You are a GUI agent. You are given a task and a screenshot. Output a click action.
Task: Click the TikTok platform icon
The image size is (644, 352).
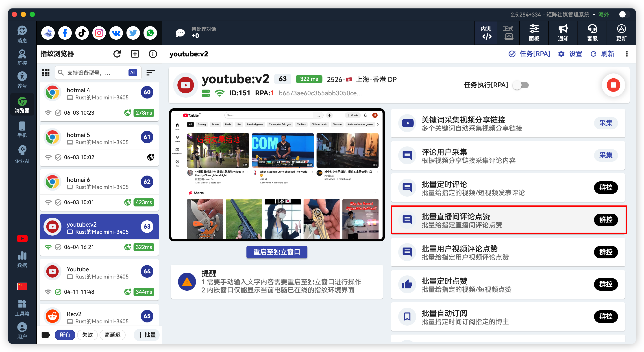tap(82, 33)
